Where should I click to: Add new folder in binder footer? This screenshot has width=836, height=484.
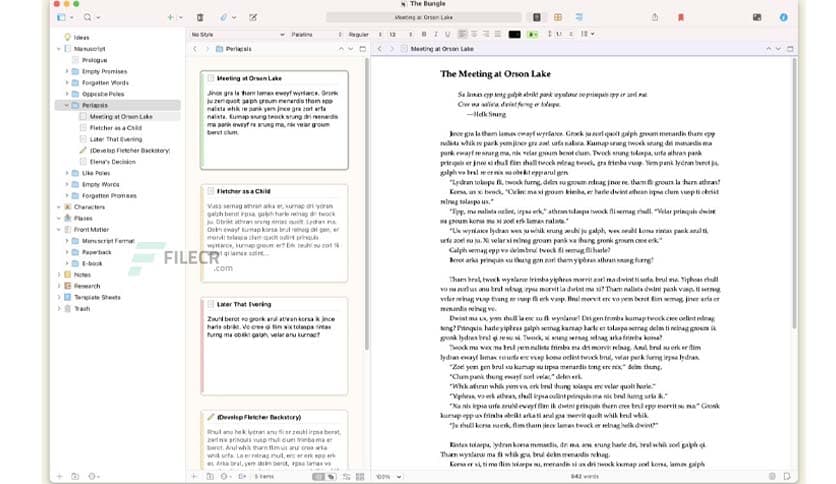click(75, 477)
